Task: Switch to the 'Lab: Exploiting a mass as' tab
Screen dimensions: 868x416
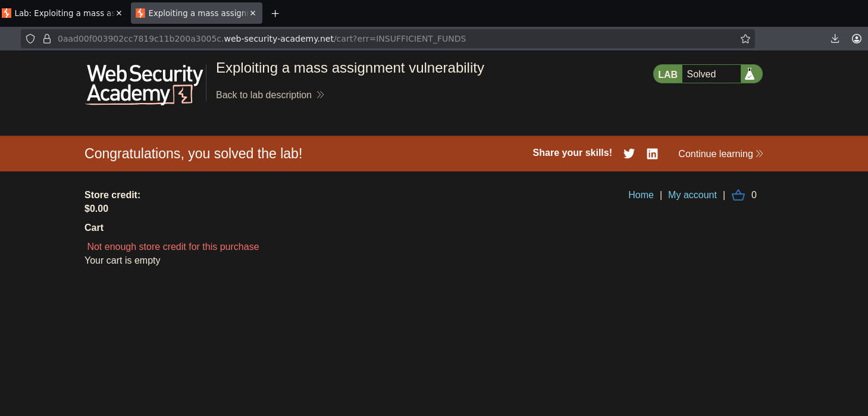Action: (x=62, y=13)
